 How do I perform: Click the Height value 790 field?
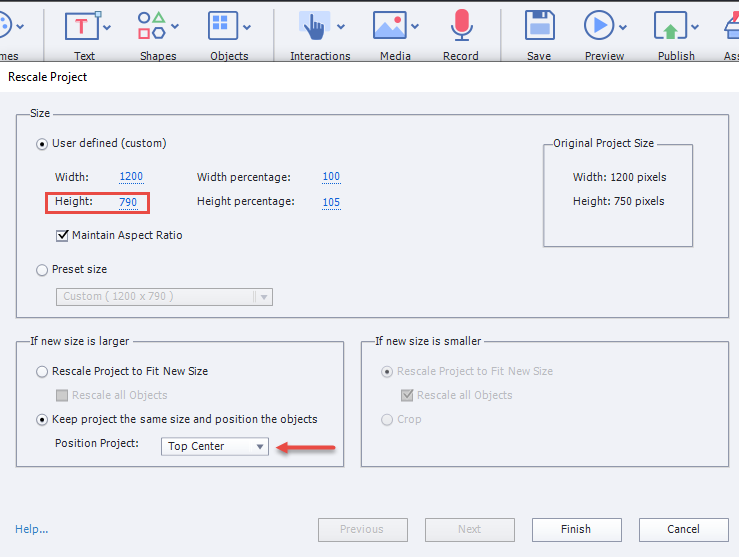130,202
